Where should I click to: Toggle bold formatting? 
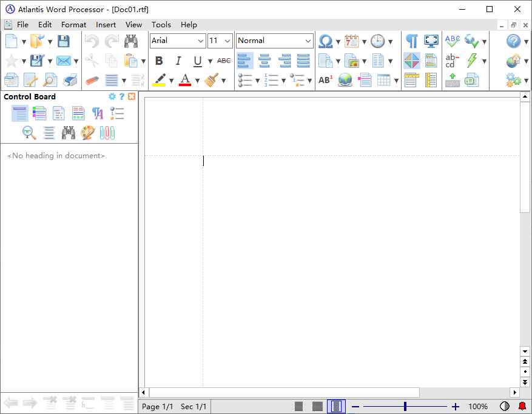[x=159, y=61]
